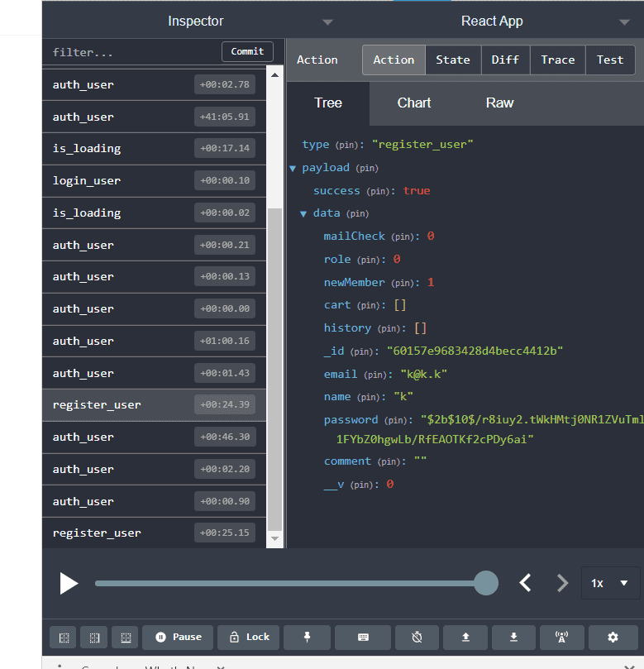The width and height of the screenshot is (644, 669).
Task: Open the Inspector monitor dropdown
Action: tap(327, 22)
